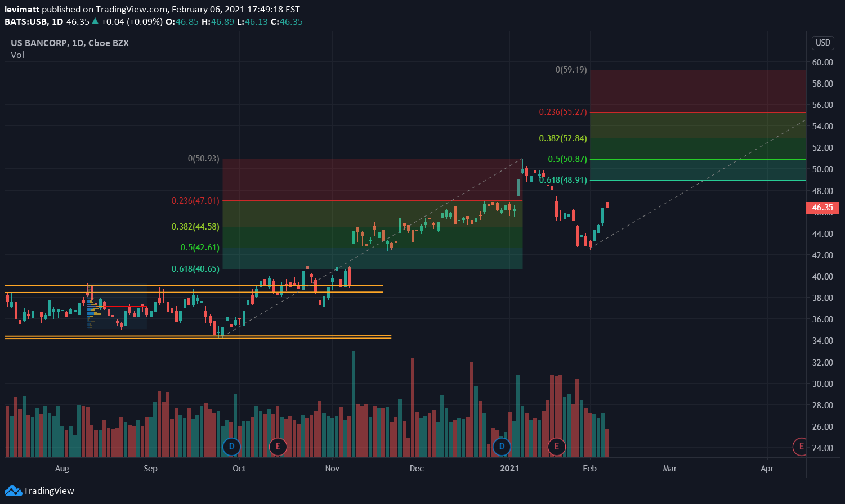Click the 24.00 price axis label
The image size is (845, 504).
click(x=822, y=448)
